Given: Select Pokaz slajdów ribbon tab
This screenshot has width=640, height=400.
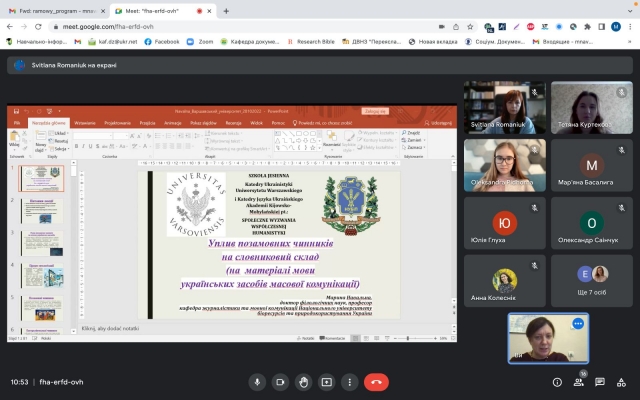Looking at the screenshot, I should coord(203,123).
